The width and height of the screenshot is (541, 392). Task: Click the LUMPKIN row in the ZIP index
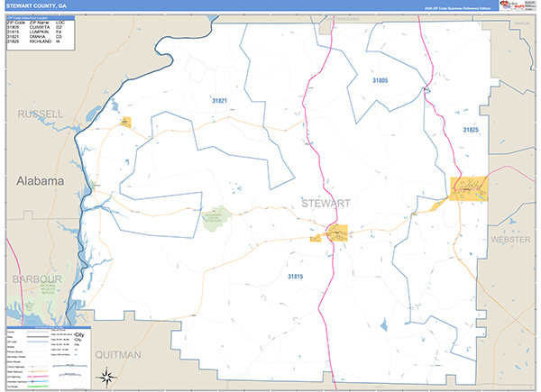[x=34, y=32]
